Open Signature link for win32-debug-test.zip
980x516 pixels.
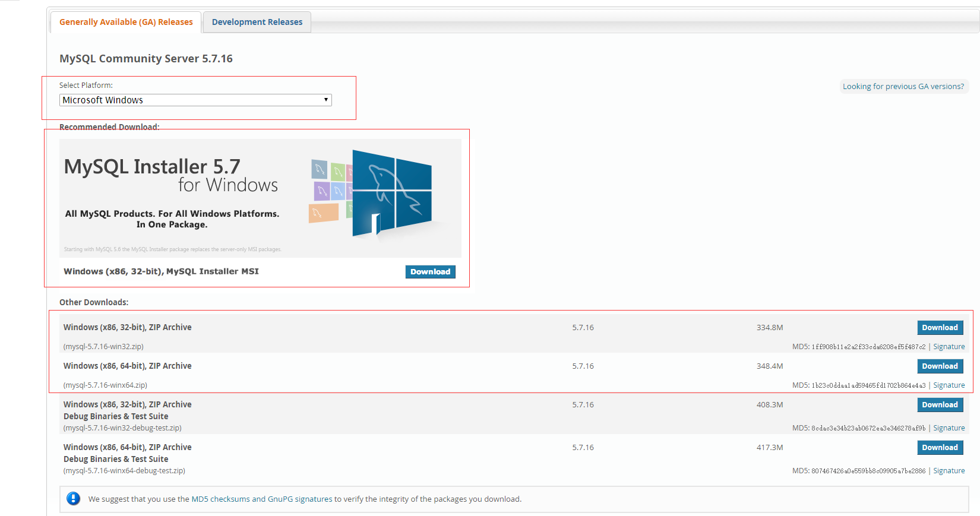(949, 428)
